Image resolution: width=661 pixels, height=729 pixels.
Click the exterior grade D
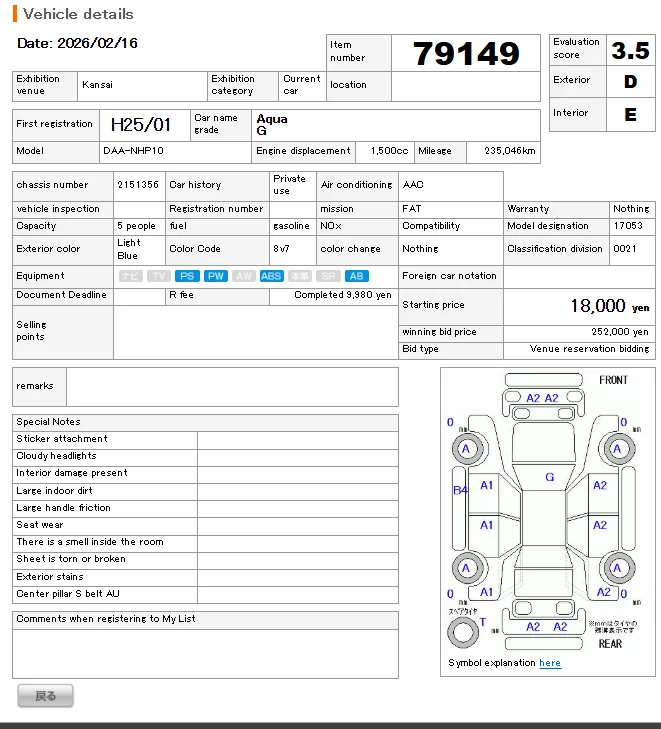[x=630, y=82]
